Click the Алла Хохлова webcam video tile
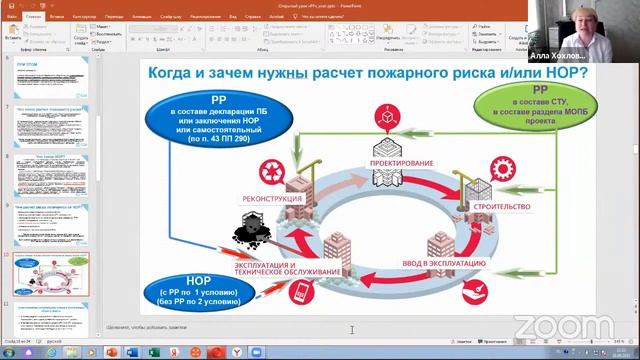The width and height of the screenshot is (640, 360). 584,31
